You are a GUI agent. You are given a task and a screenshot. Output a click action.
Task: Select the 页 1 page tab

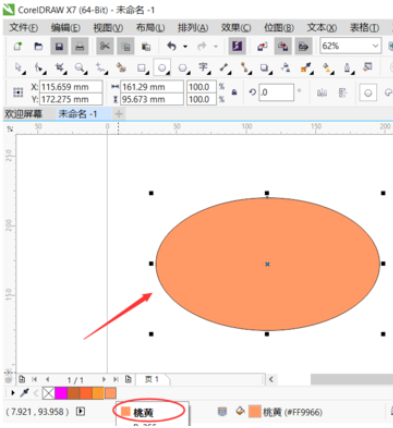tap(152, 379)
